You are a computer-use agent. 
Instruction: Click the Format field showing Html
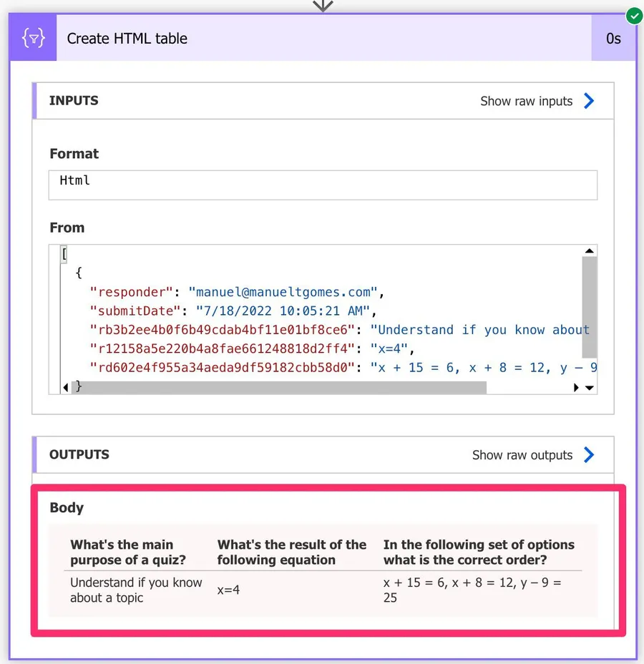tap(323, 185)
